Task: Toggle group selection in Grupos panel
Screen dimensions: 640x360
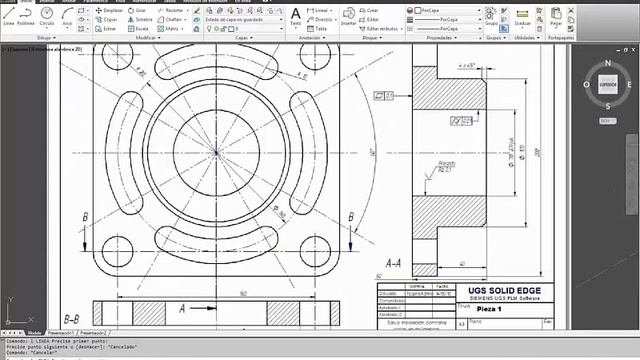Action: 504,29
